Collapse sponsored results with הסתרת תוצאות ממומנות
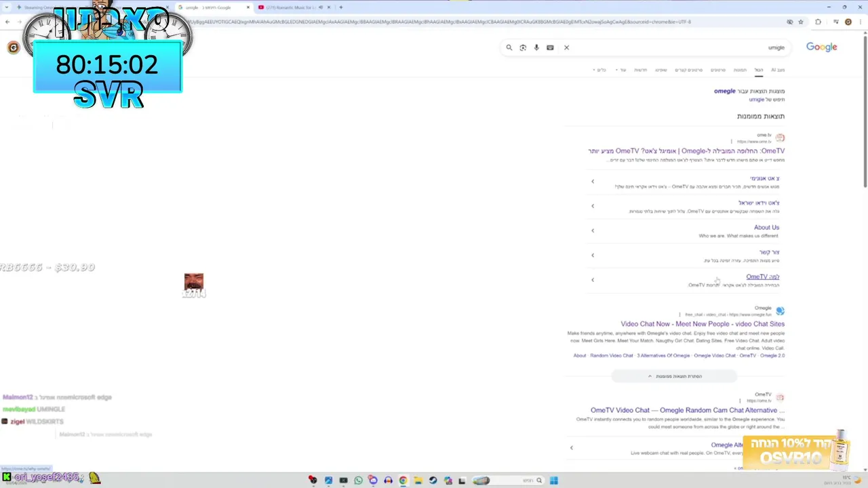 coord(675,376)
